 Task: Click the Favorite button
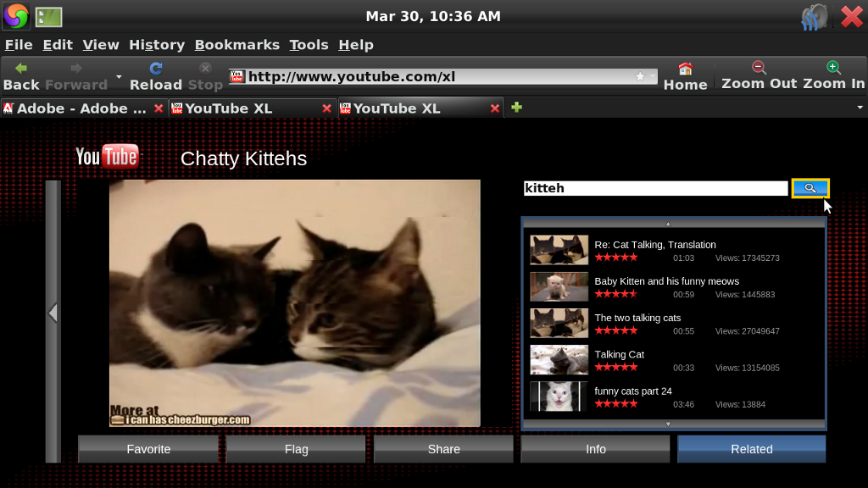click(x=148, y=449)
